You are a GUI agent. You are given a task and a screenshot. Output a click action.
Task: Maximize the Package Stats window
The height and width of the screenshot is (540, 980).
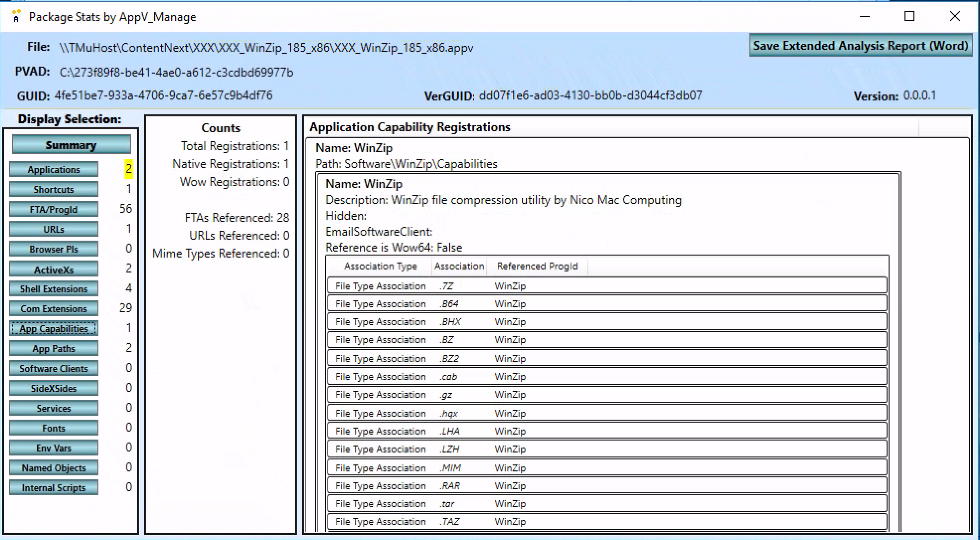909,16
